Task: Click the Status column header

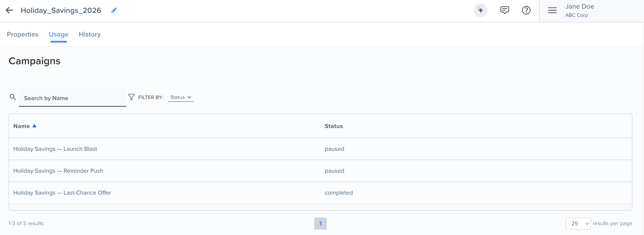Action: [x=334, y=126]
